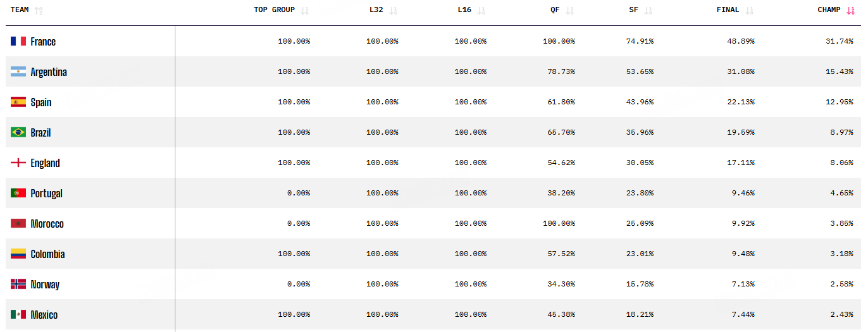Click the Argentina flag icon
The image size is (868, 332).
(18, 71)
